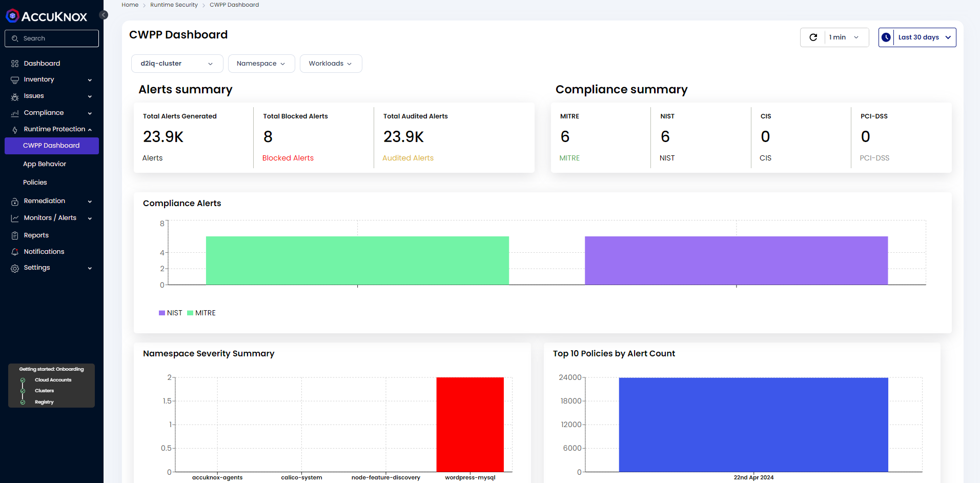980x483 pixels.
Task: Click the Blocked Alerts link
Action: (x=288, y=158)
